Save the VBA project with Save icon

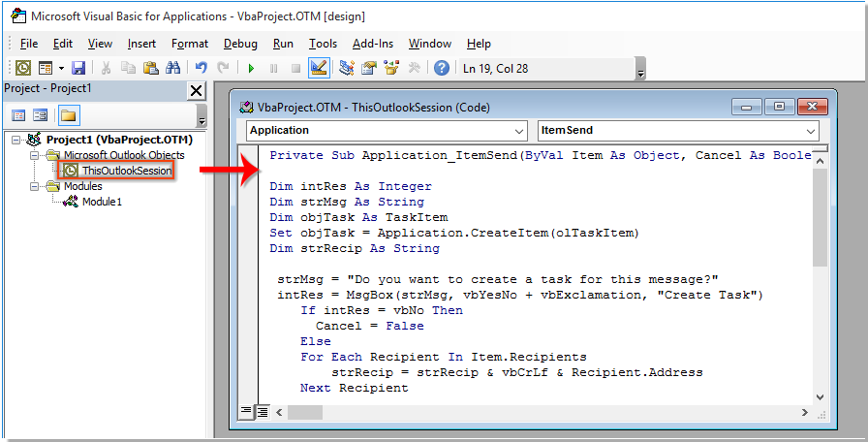point(78,68)
